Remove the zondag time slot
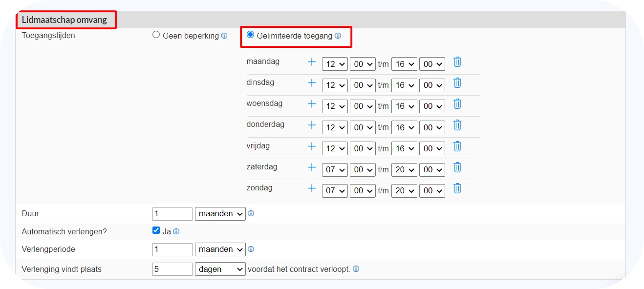Viewport: 644px width, 289px height. tap(457, 188)
